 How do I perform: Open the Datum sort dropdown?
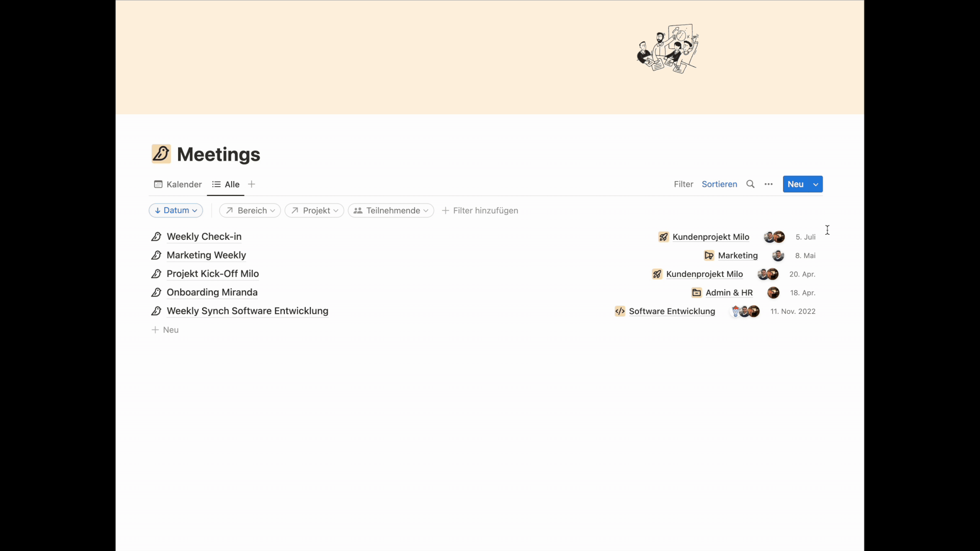click(x=176, y=210)
